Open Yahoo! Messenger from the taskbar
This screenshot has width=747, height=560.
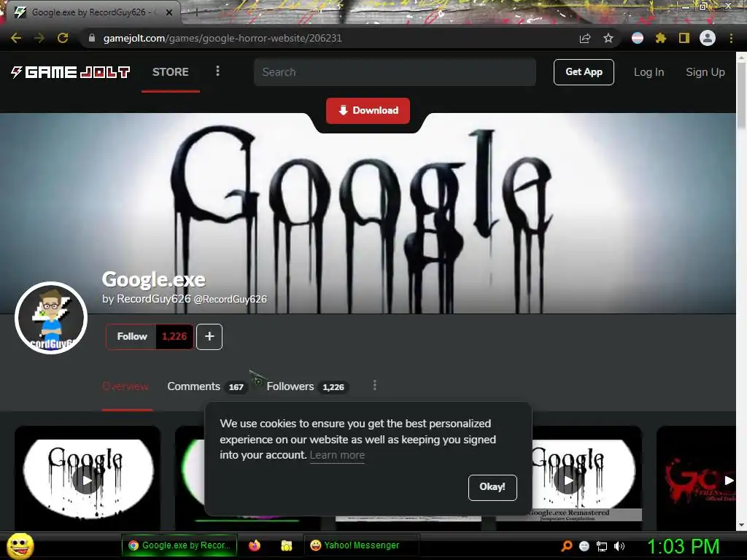pos(362,545)
